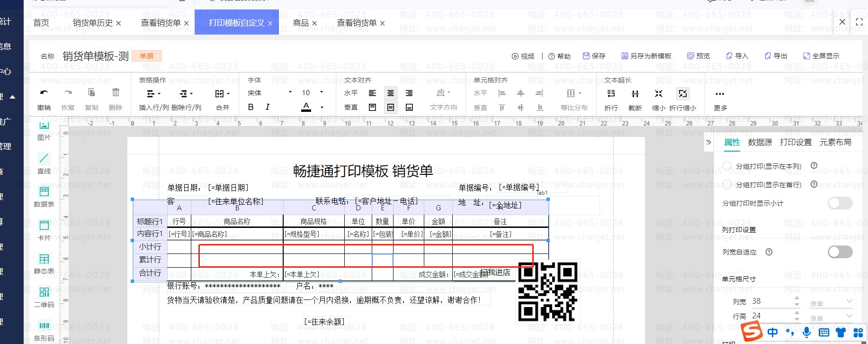This screenshot has height=344, width=868.
Task: Click the 预览 preview button
Action: tap(698, 56)
